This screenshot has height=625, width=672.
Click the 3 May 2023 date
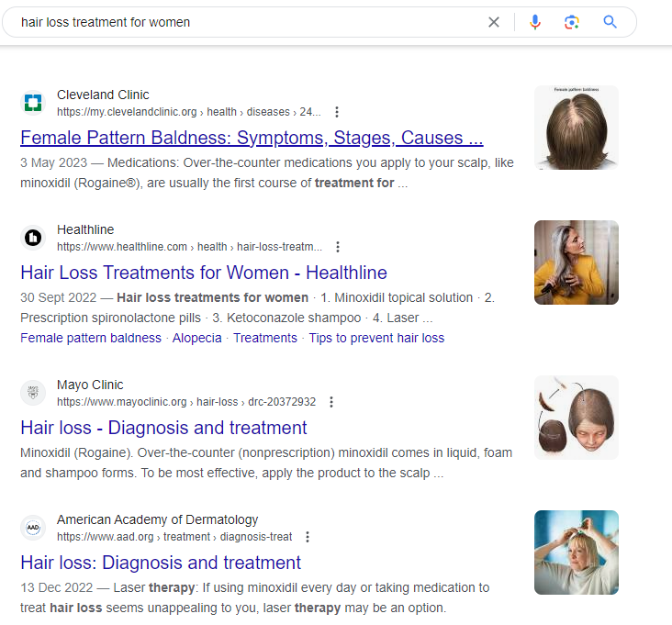(x=53, y=162)
